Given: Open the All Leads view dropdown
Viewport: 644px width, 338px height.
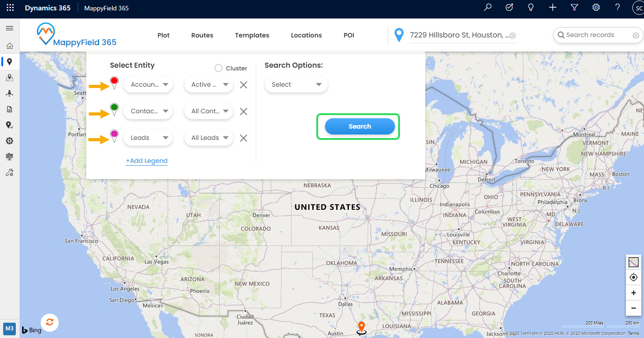Looking at the screenshot, I should (x=209, y=138).
